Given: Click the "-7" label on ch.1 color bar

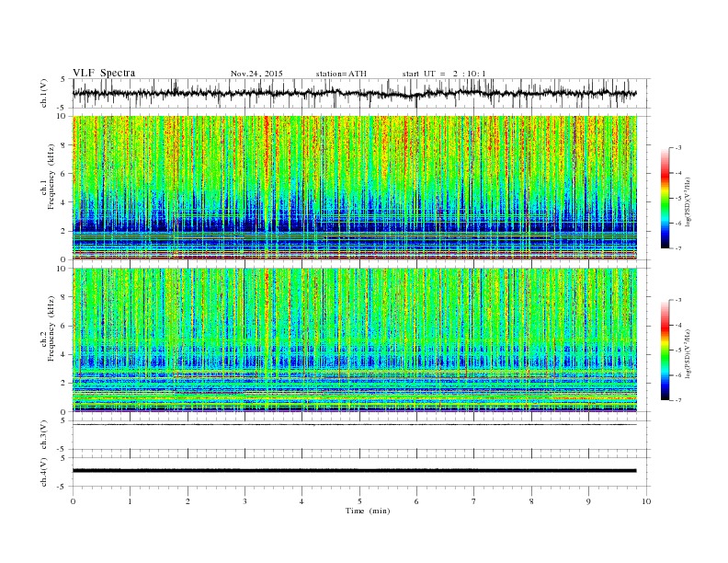Looking at the screenshot, I should coord(677,248).
